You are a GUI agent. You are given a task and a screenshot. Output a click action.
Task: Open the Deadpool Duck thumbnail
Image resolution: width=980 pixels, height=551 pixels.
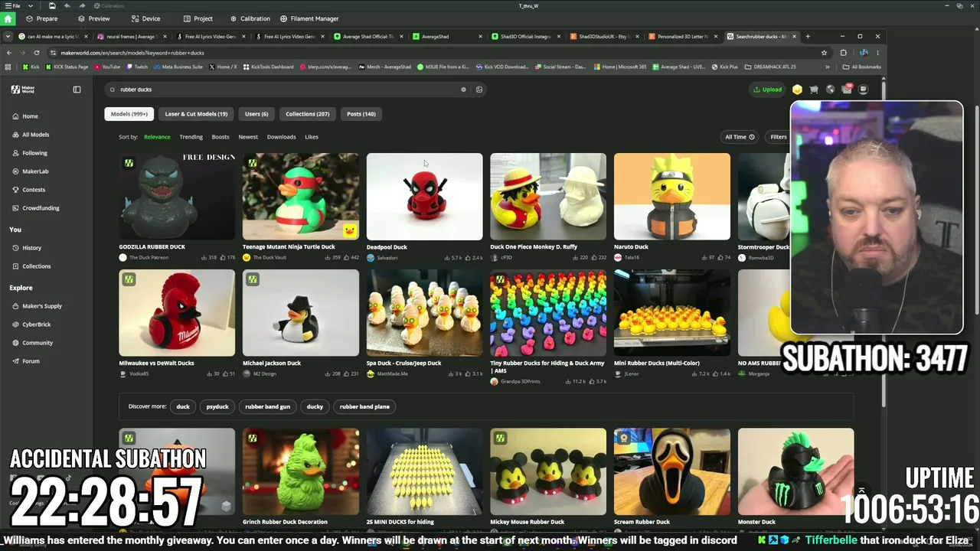[424, 197]
